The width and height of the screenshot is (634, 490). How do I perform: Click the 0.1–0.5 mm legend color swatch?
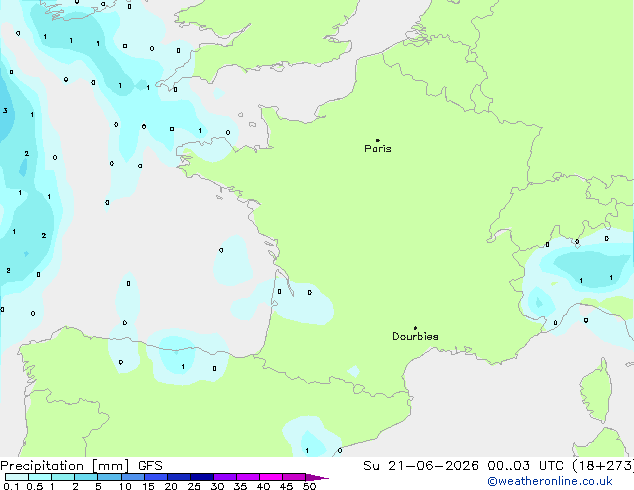[x=17, y=477]
